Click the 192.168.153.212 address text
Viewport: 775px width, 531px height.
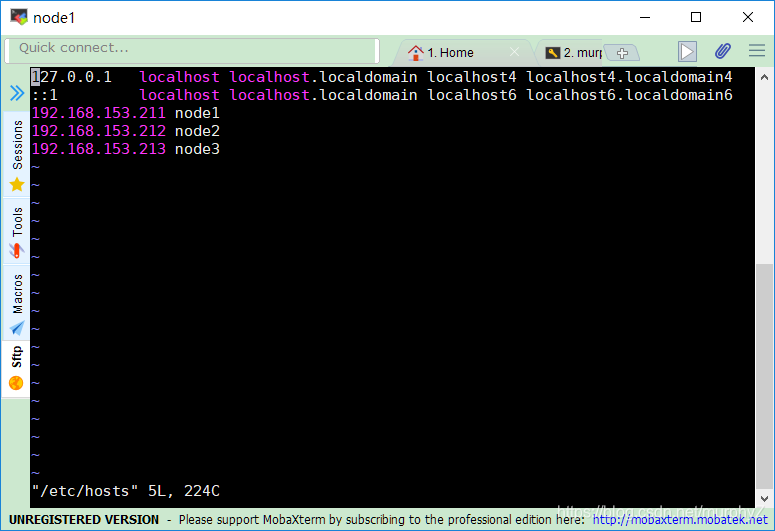click(99, 131)
